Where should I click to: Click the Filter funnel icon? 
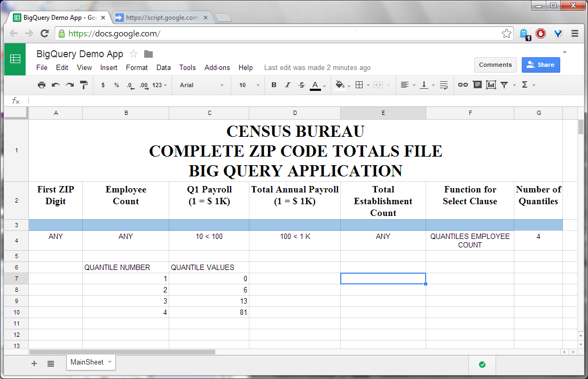coord(505,85)
